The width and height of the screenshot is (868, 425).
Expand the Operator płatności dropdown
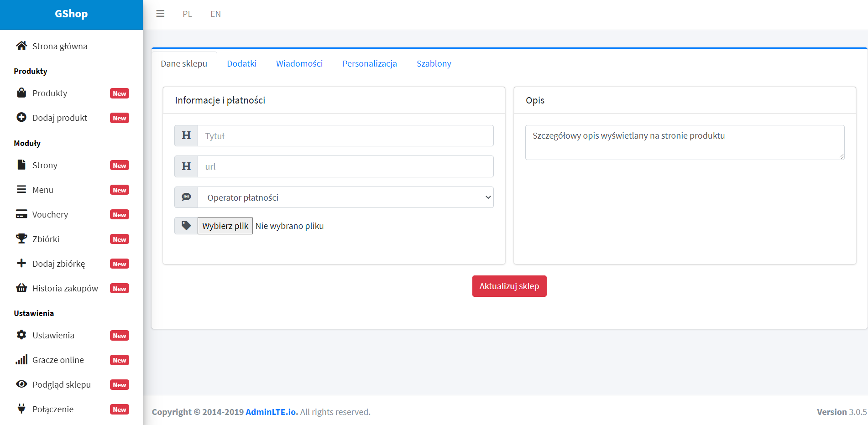345,197
